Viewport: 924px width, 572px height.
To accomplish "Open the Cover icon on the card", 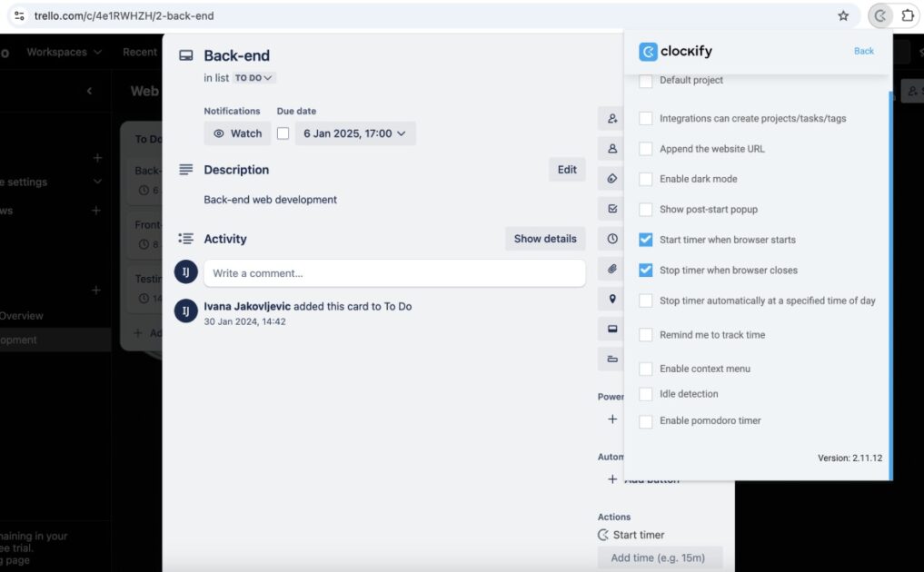I will (x=611, y=328).
